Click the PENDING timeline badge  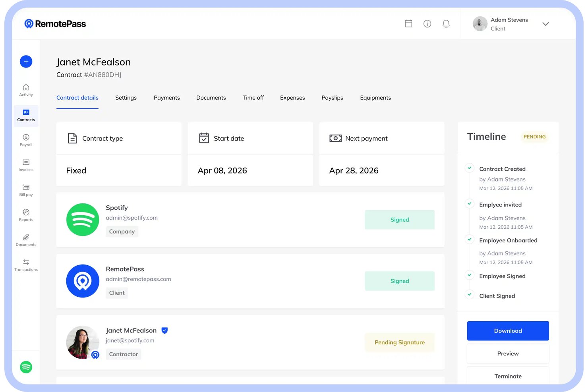click(534, 137)
